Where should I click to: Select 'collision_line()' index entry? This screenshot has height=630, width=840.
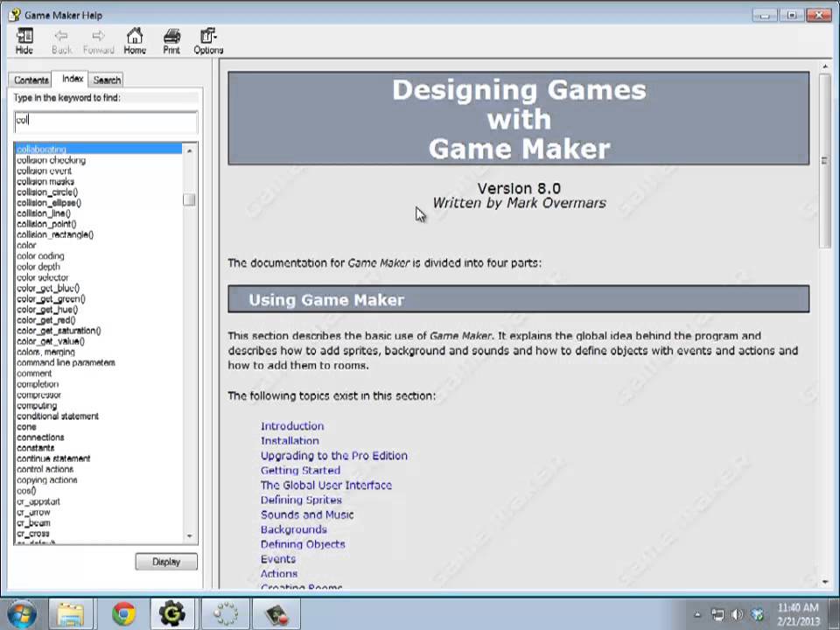click(44, 213)
